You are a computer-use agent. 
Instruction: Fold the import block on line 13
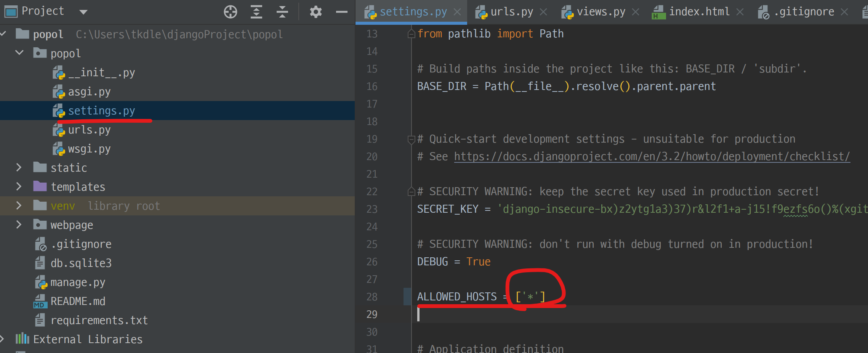point(411,34)
